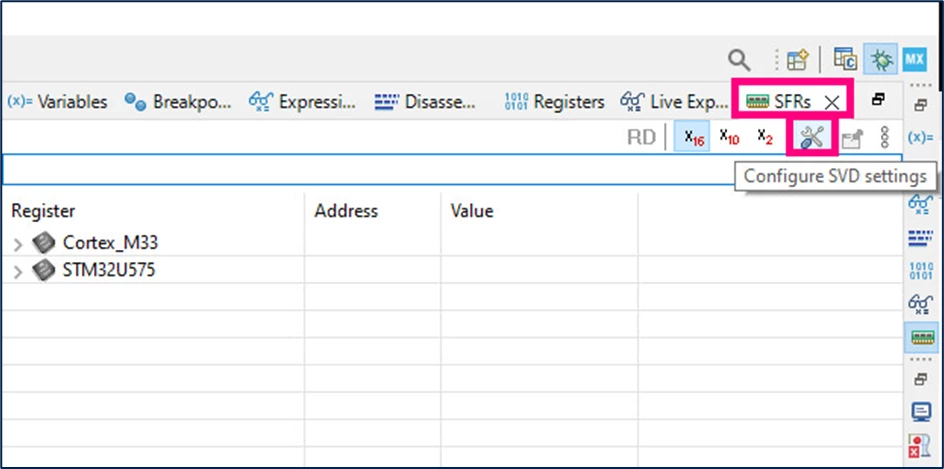Image resolution: width=944 pixels, height=469 pixels.
Task: Open Configure SVD settings wrench icon
Action: [812, 137]
